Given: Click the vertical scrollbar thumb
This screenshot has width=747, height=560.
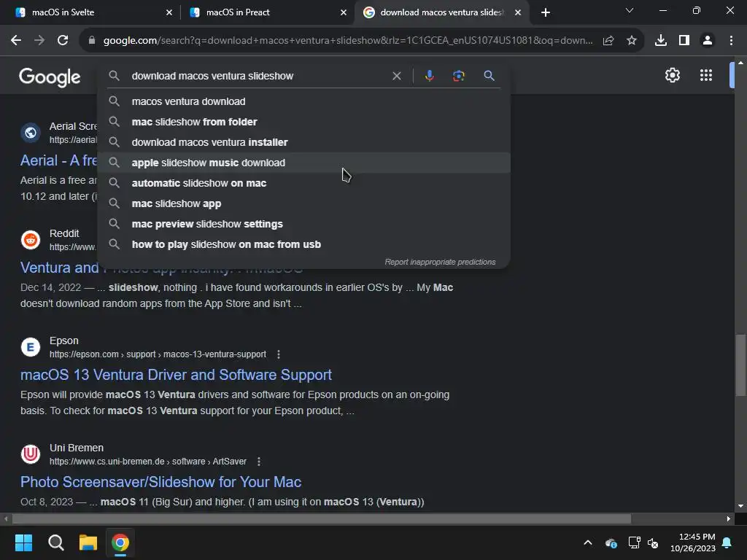Looking at the screenshot, I should coord(740,365).
